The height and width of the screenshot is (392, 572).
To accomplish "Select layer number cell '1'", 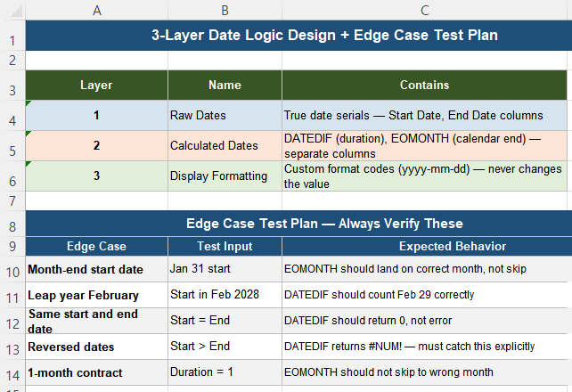I will coord(97,115).
